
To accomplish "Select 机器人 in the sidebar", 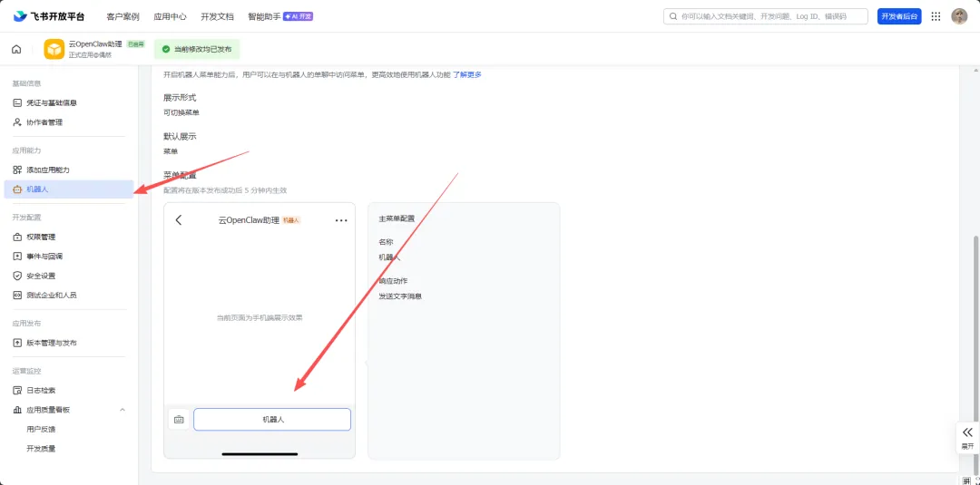I will coord(69,189).
